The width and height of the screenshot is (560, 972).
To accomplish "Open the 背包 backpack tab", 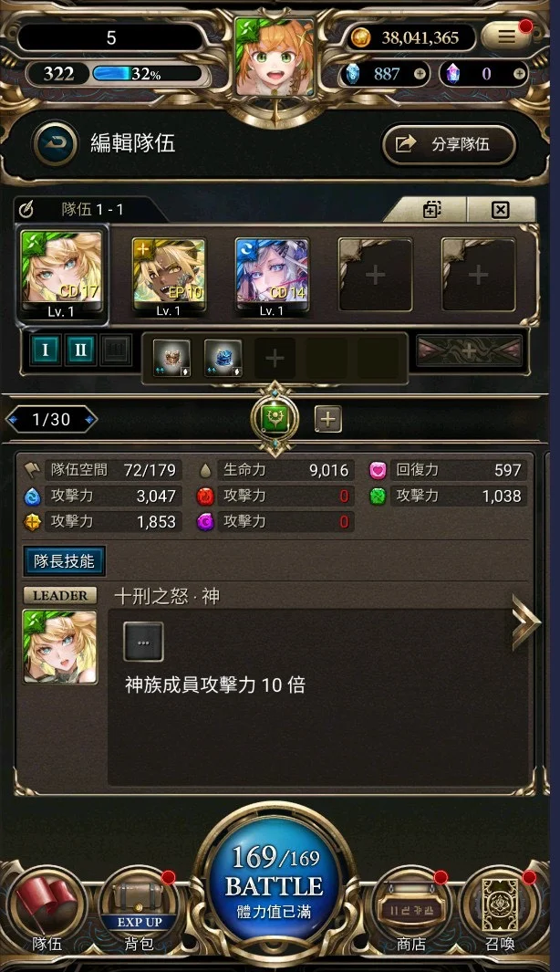I will [140, 911].
